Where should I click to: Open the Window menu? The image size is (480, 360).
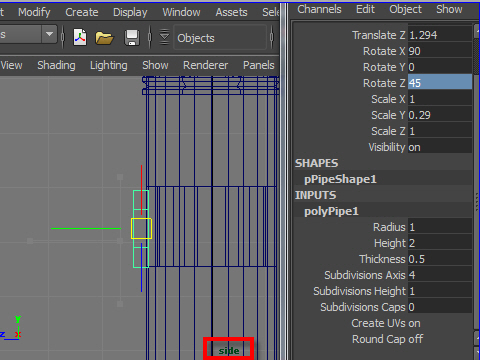pos(181,12)
